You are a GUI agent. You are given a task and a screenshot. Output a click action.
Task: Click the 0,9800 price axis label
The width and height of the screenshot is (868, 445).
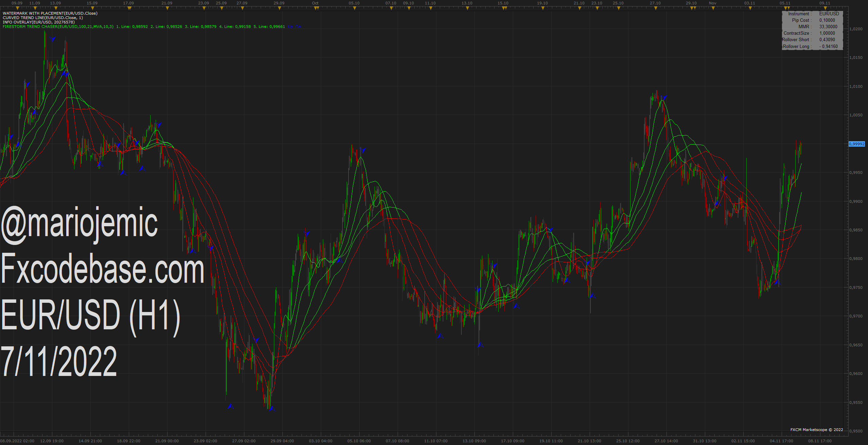(x=856, y=259)
